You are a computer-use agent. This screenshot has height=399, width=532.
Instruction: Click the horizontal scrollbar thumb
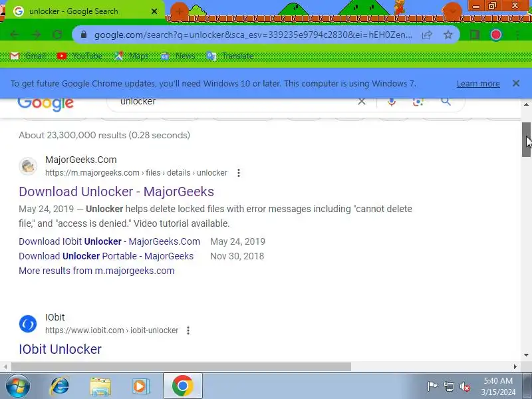tap(181, 367)
